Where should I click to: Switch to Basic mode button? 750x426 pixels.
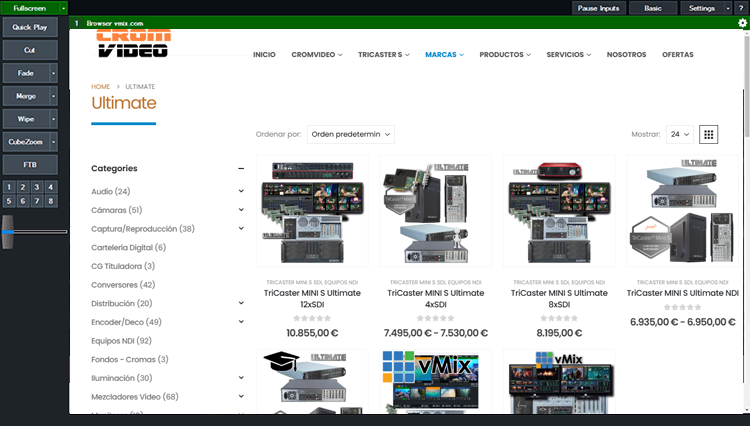(653, 8)
